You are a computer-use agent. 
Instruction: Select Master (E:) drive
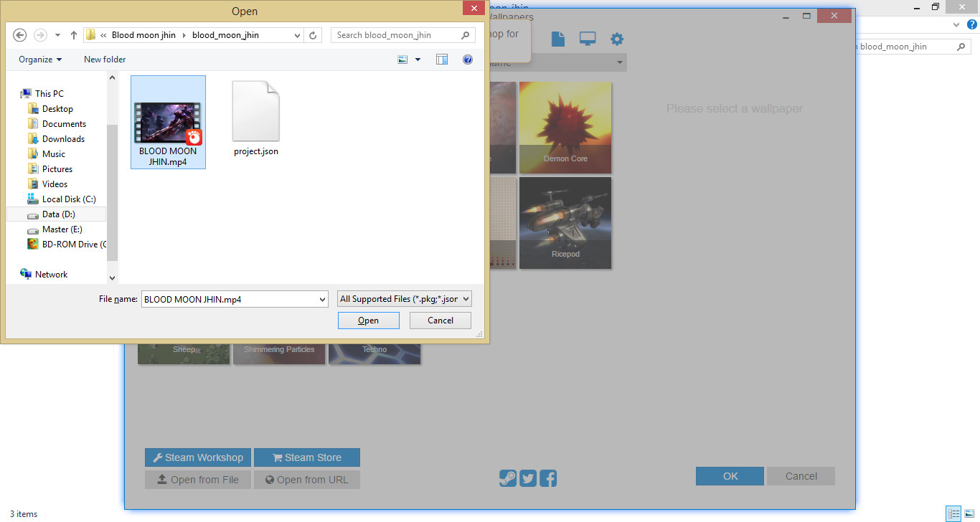[62, 229]
